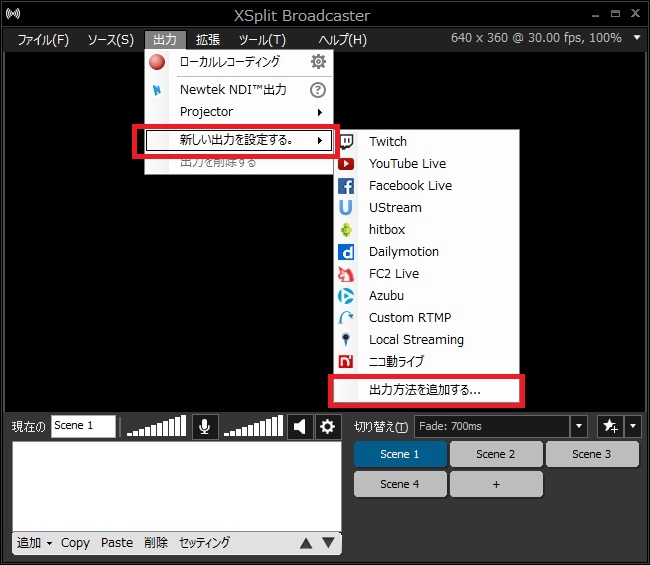Click the FC2 Live logo icon
Image resolution: width=650 pixels, height=565 pixels.
click(346, 274)
